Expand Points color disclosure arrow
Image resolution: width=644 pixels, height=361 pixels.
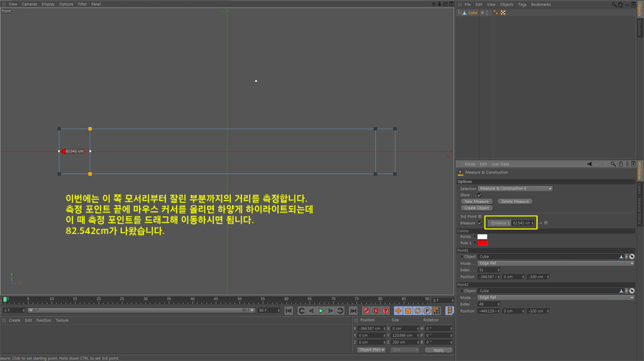click(475, 236)
